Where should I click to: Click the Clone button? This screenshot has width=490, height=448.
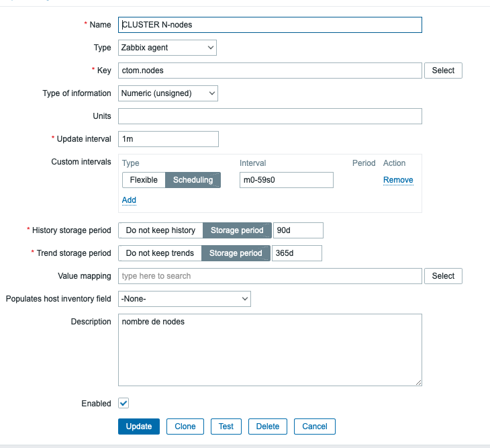click(x=185, y=427)
